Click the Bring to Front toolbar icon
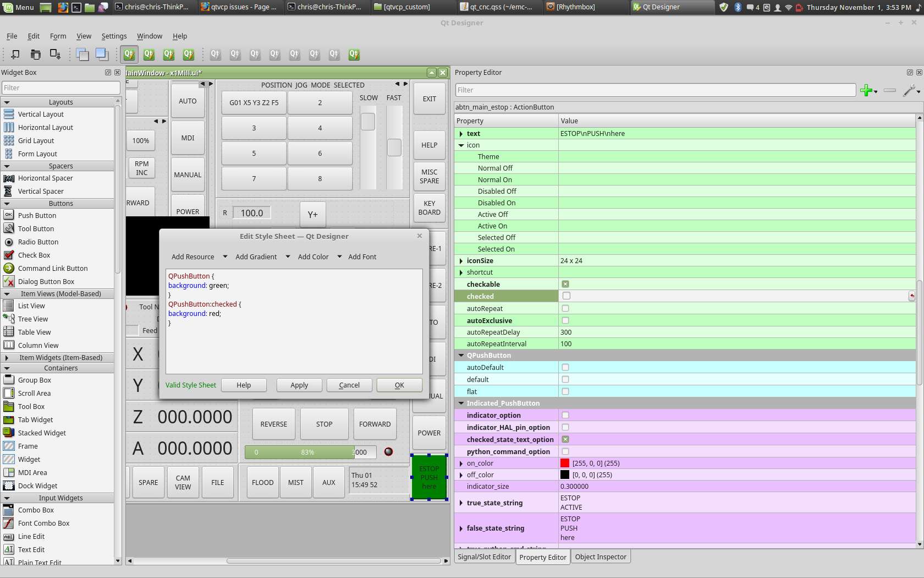Viewport: 924px width, 578px height. (102, 54)
